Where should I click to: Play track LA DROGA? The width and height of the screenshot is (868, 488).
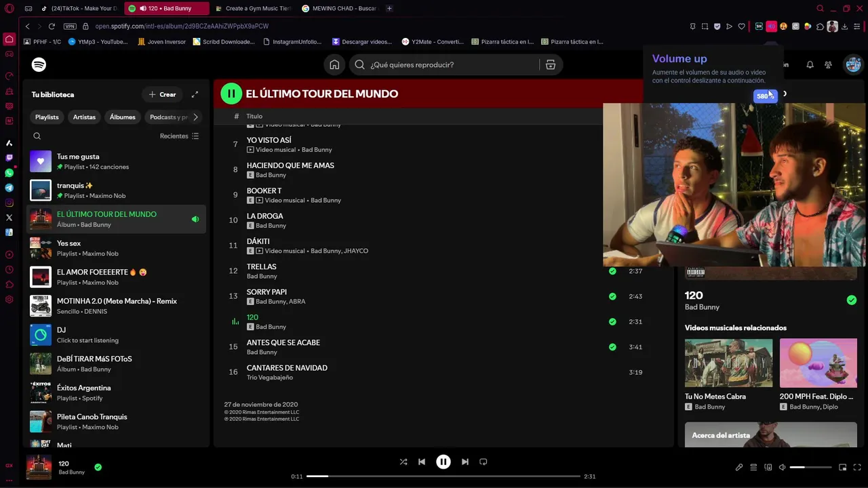coord(264,216)
